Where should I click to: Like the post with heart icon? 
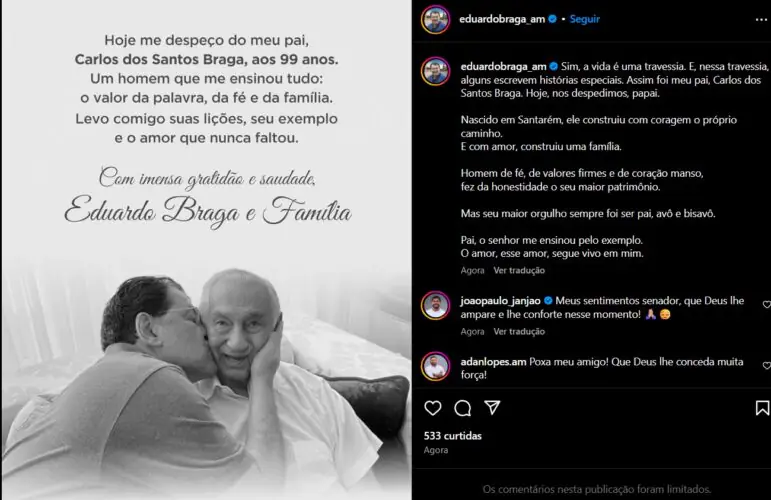click(x=433, y=408)
